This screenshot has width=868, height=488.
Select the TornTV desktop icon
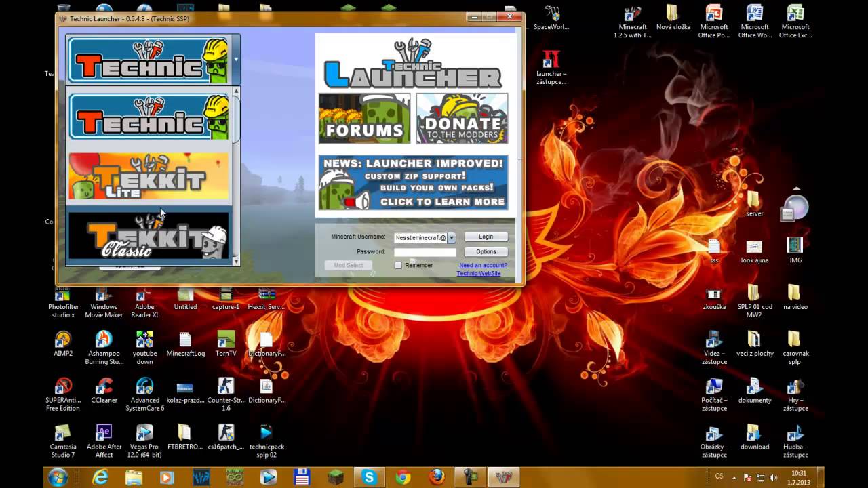point(226,344)
